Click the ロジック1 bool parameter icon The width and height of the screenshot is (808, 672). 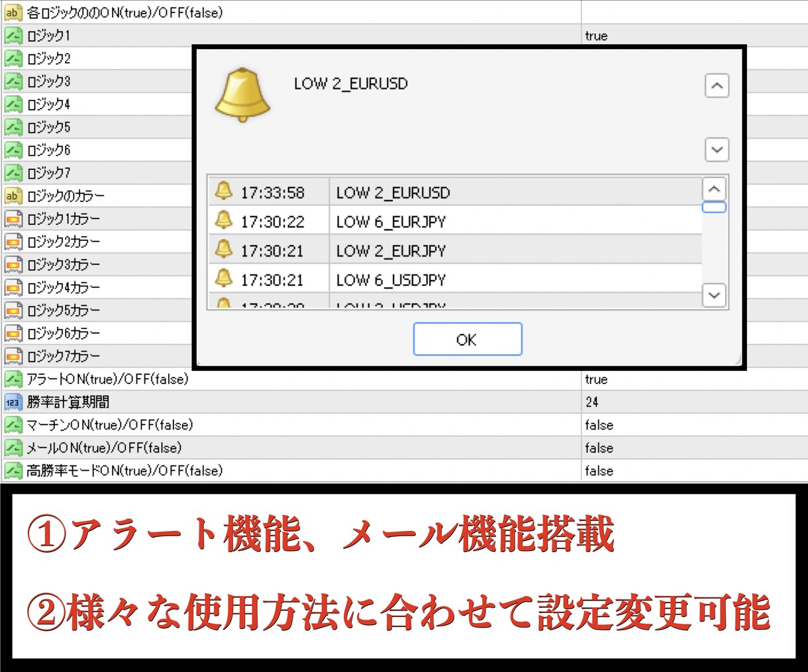[x=13, y=36]
